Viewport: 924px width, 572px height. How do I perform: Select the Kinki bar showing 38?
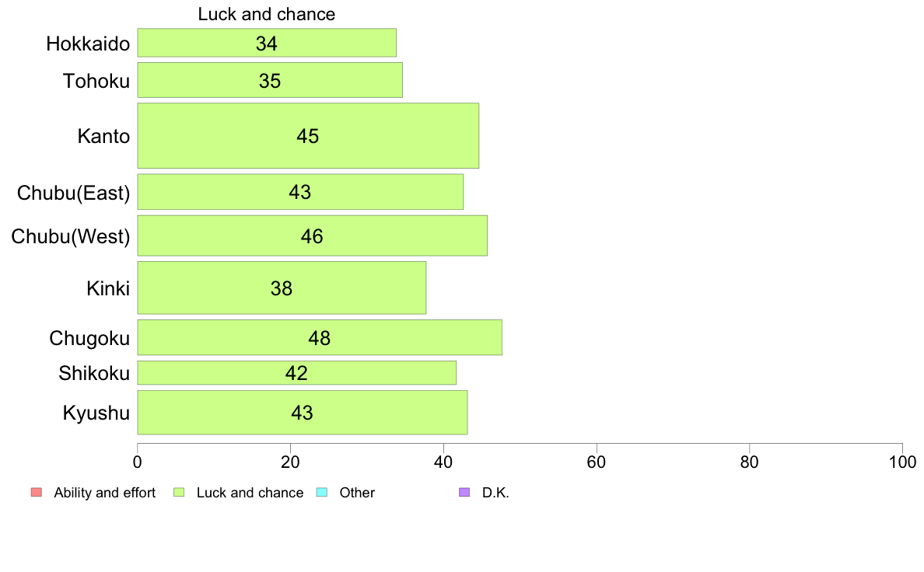[282, 288]
